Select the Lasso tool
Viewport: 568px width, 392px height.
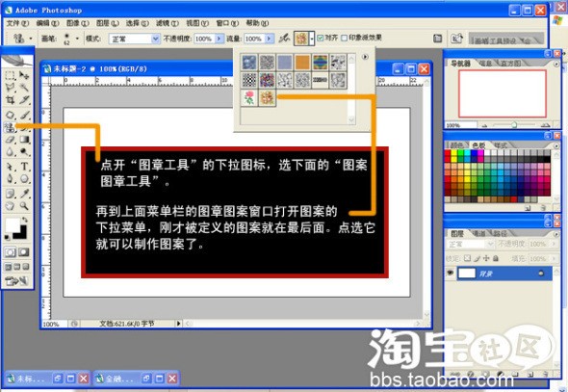(x=10, y=88)
